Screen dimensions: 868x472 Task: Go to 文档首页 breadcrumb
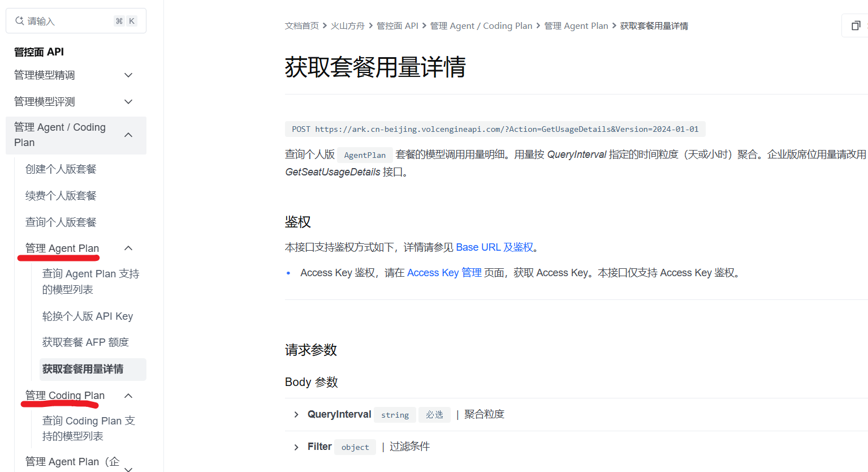coord(302,26)
